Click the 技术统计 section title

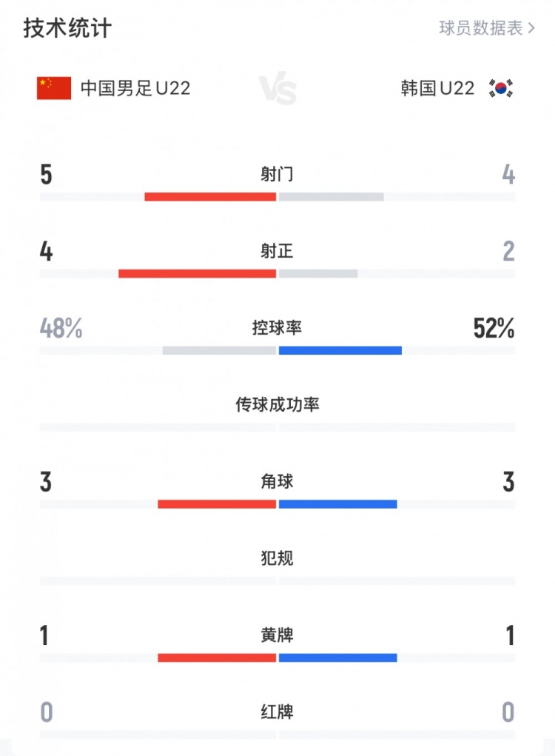click(67, 29)
